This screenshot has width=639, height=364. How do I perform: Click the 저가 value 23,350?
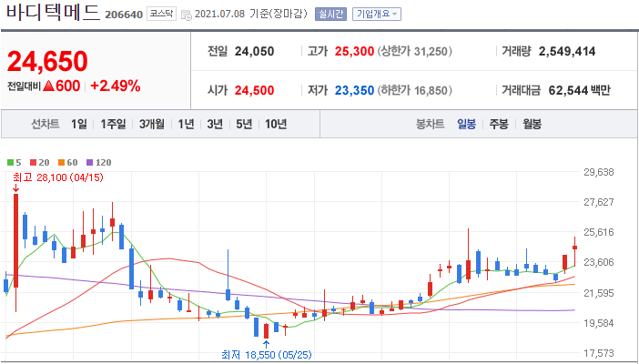pos(354,90)
